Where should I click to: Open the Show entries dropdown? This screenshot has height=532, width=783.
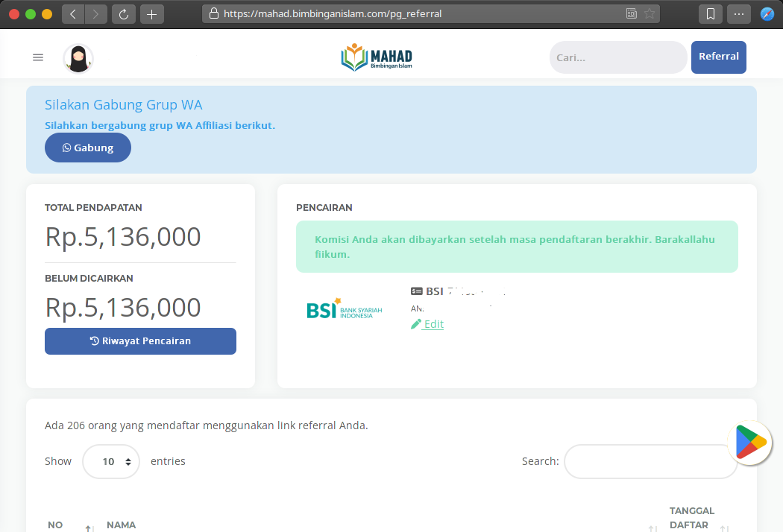[111, 462]
